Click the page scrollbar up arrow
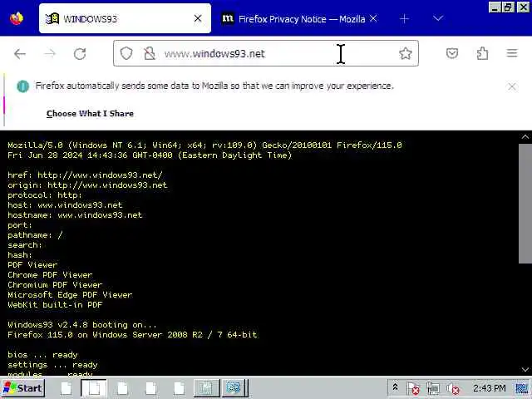 pos(525,137)
